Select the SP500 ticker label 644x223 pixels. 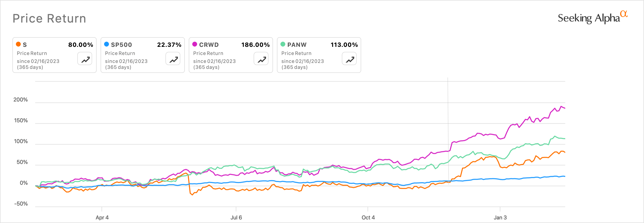(121, 45)
